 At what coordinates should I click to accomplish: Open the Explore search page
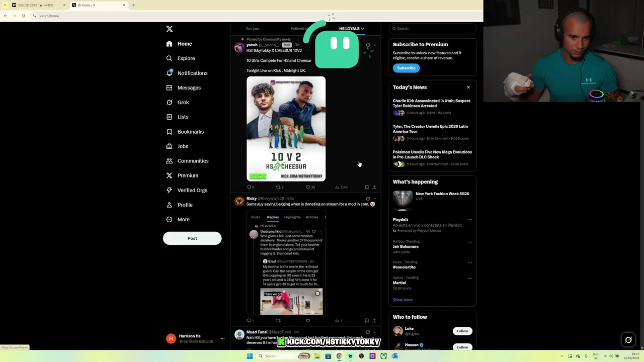(181, 58)
